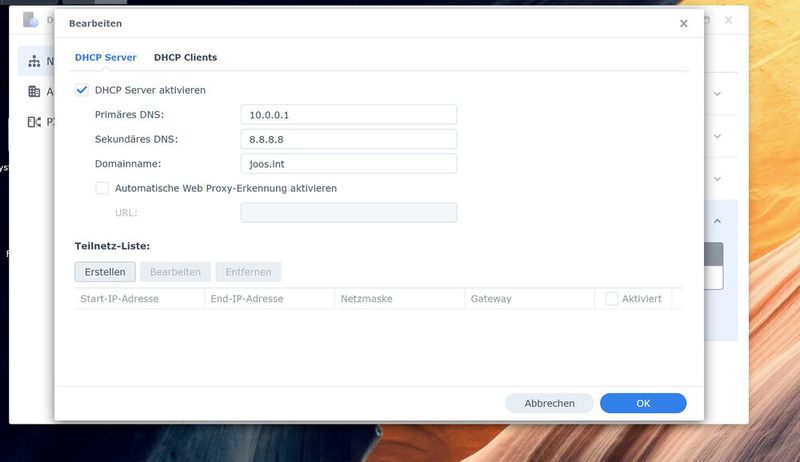
Task: Expand third chevron in background window
Action: click(717, 179)
